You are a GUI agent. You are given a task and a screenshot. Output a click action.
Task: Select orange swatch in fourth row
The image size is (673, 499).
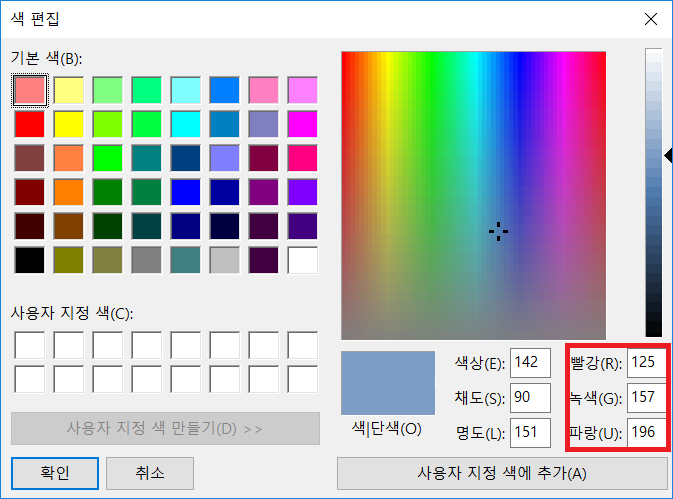[x=69, y=192]
